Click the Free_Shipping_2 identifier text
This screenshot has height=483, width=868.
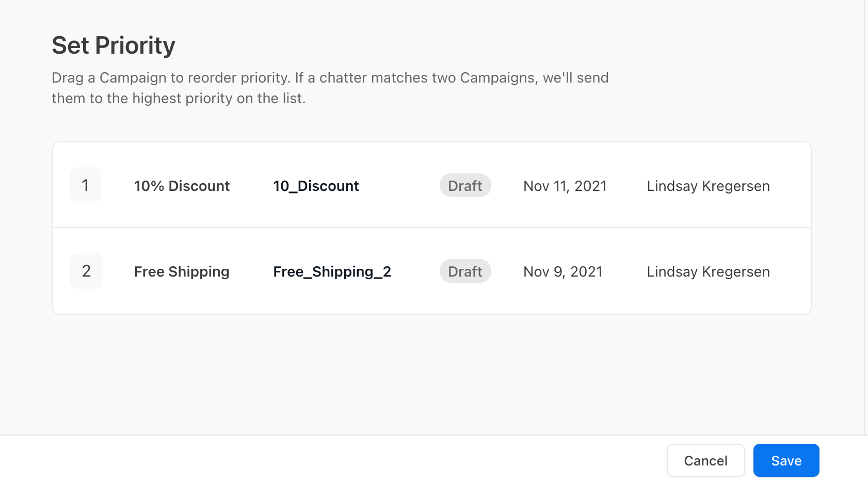pos(332,271)
